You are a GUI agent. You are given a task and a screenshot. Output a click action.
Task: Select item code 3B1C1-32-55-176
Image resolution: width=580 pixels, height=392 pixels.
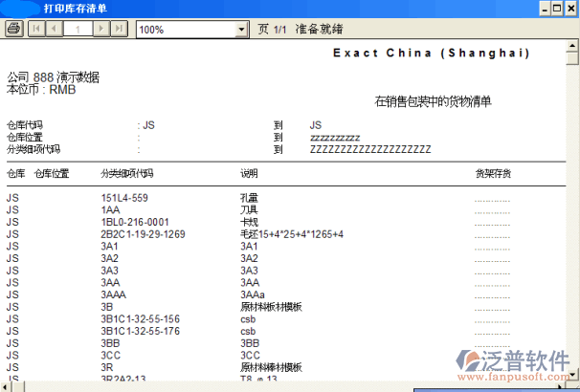click(x=140, y=331)
